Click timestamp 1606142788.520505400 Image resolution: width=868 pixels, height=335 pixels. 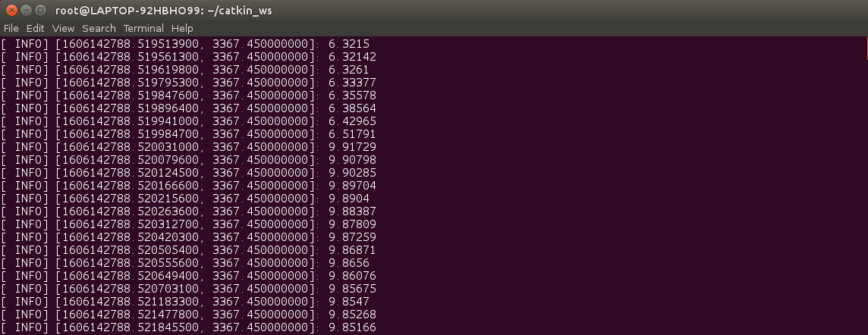(132, 250)
